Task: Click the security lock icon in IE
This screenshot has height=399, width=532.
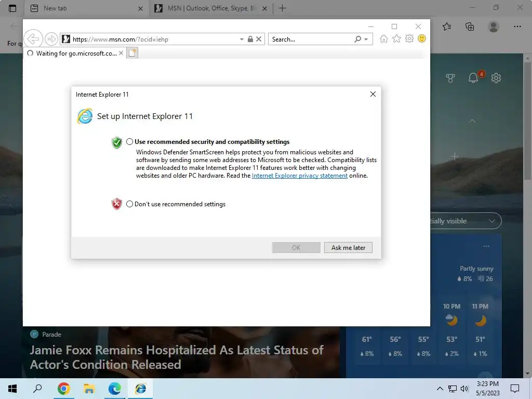Action: (x=250, y=39)
